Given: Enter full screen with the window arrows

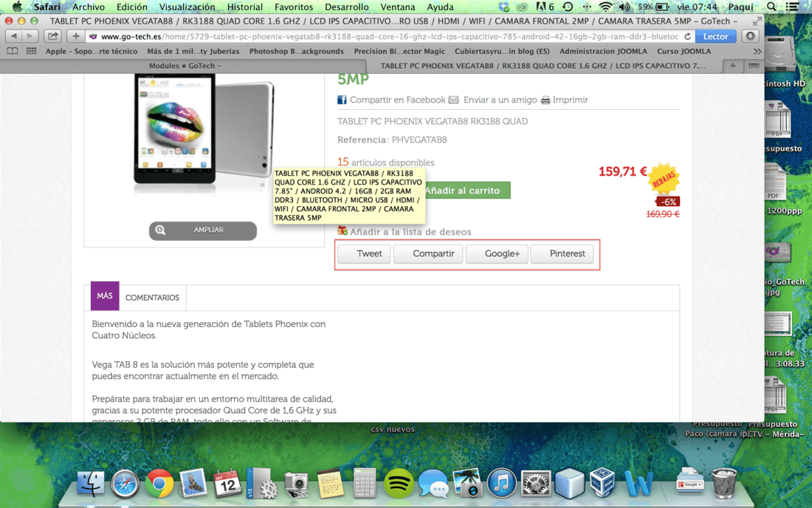Looking at the screenshot, I should point(757,21).
